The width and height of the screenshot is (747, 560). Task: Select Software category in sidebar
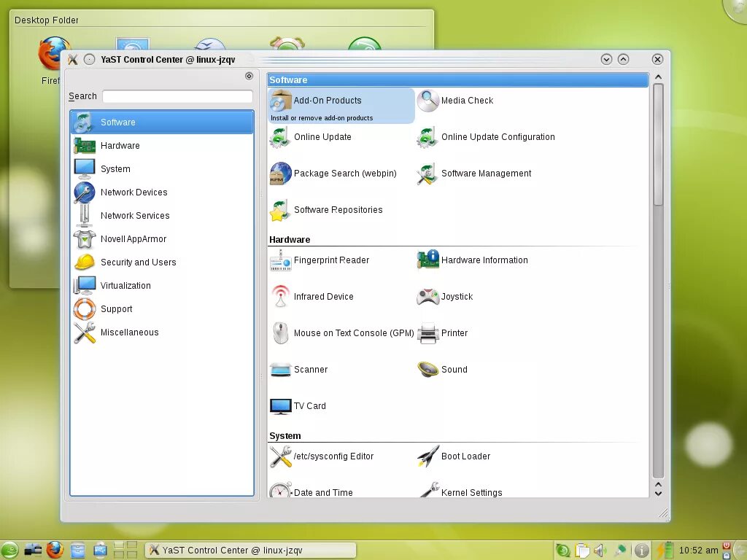[x=162, y=122]
